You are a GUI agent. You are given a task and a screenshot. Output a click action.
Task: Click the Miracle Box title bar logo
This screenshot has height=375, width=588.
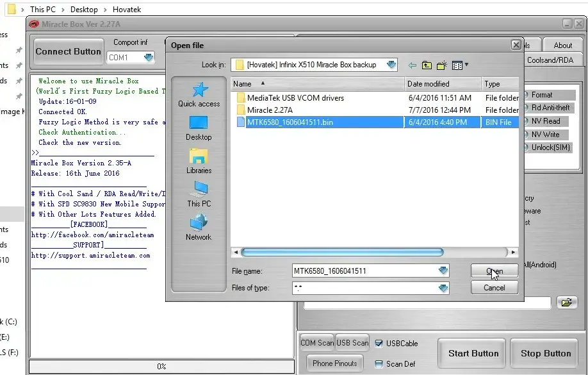(34, 24)
